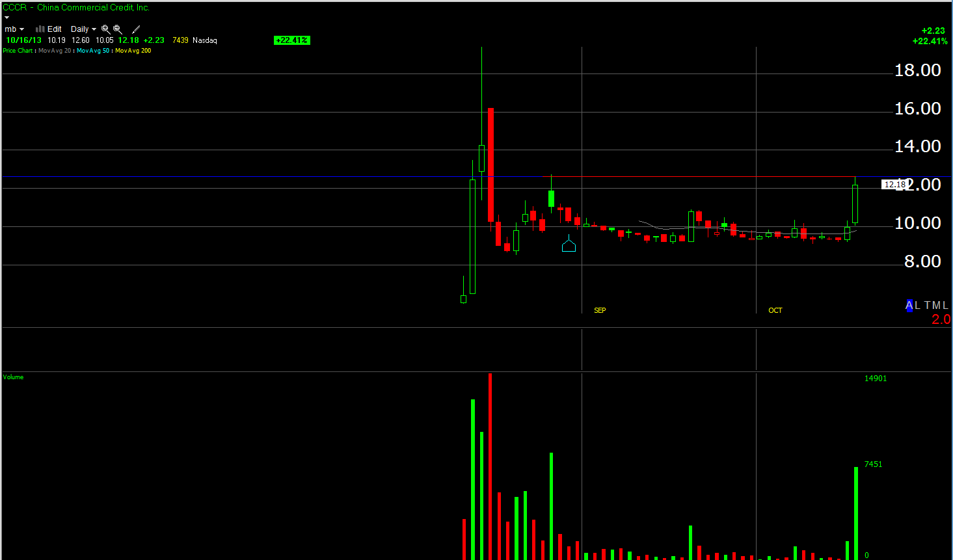Screen dimensions: 953x560
Task: Click the high price 12.60
Action: (81, 40)
